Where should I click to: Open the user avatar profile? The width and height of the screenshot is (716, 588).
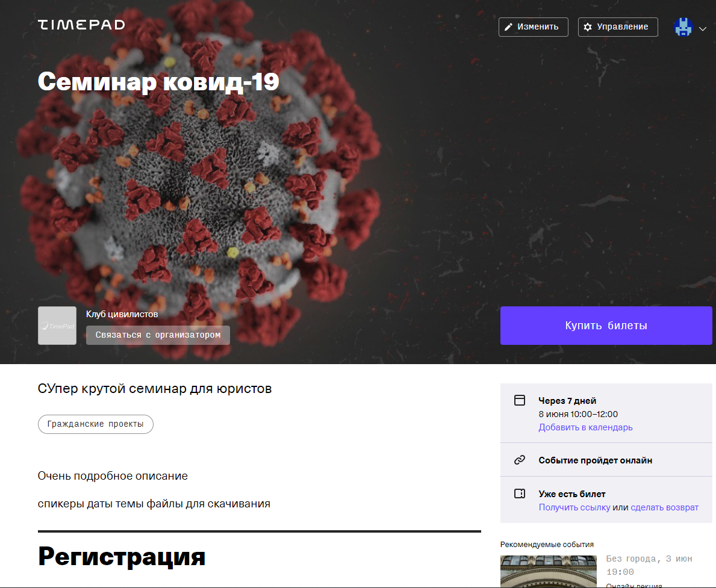tap(683, 27)
